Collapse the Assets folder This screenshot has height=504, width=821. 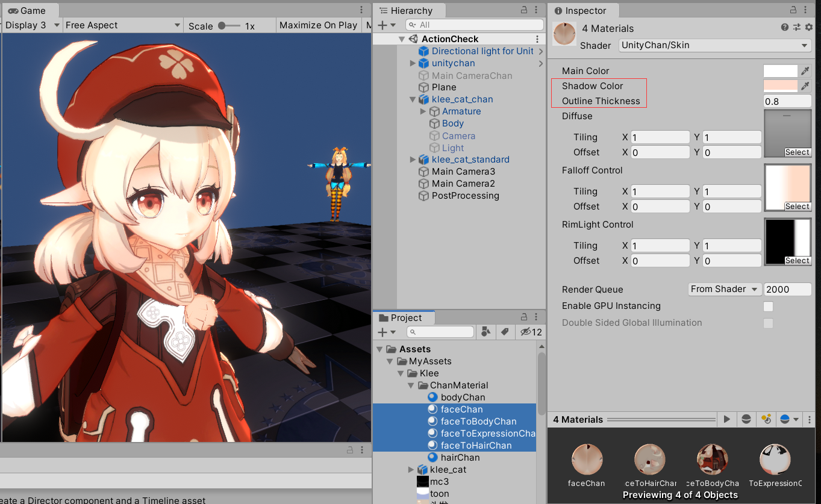[379, 349]
